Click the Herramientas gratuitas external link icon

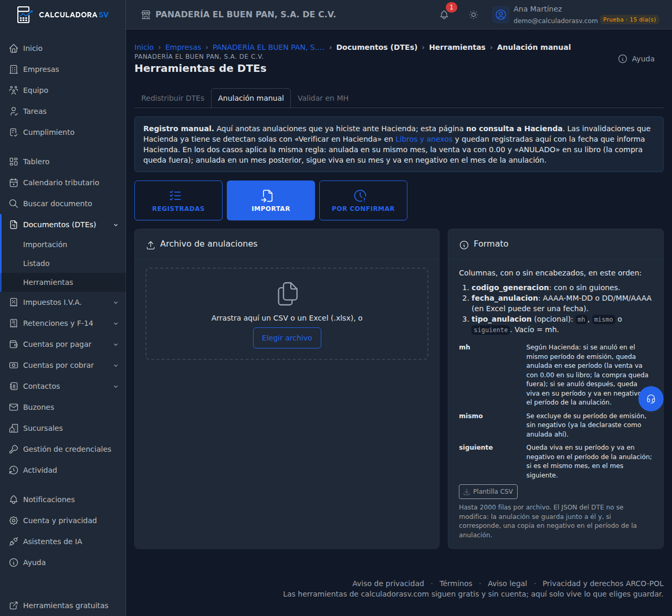14,606
